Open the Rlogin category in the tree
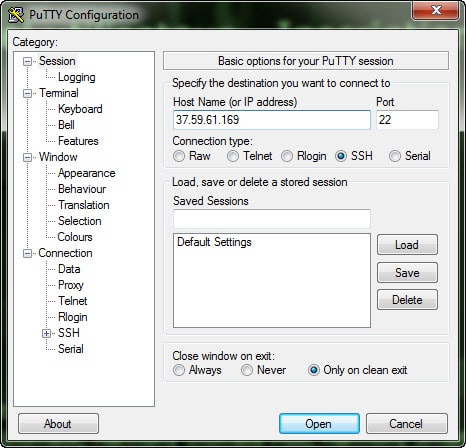Screen dimensions: 466x448 [73, 317]
